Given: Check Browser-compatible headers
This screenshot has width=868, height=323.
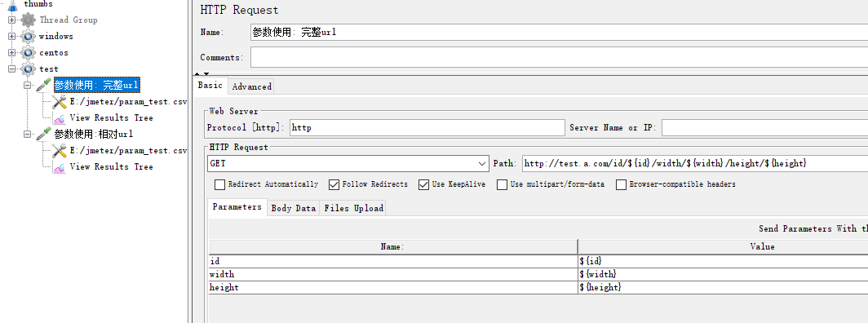Looking at the screenshot, I should pyautogui.click(x=621, y=184).
